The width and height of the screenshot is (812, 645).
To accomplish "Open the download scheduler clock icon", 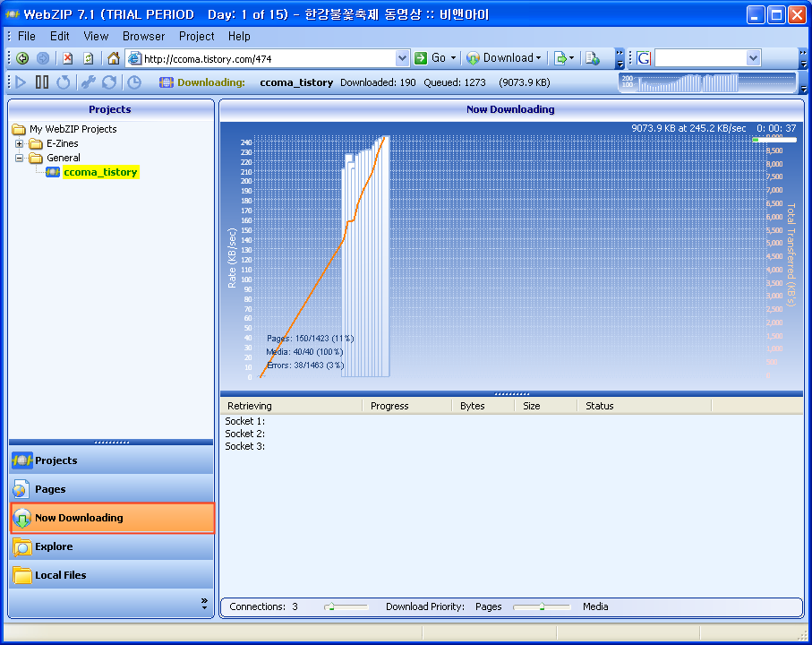I will point(134,82).
